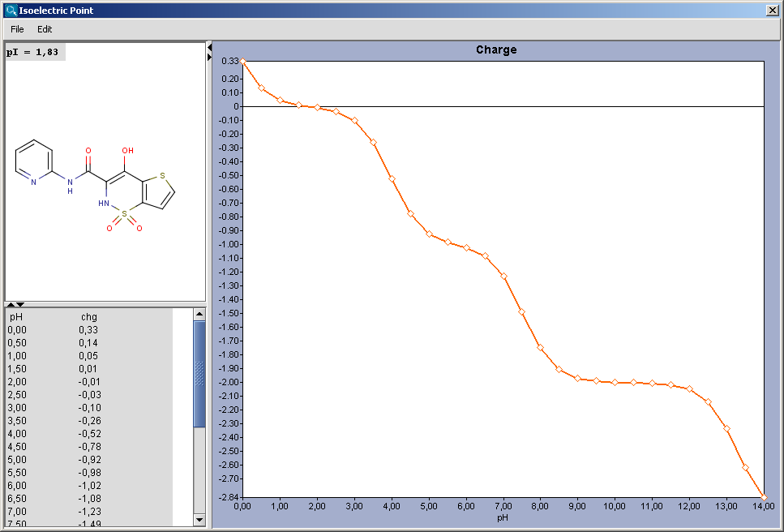Expand the pH table via down triangle
784x532 pixels.
[19, 305]
